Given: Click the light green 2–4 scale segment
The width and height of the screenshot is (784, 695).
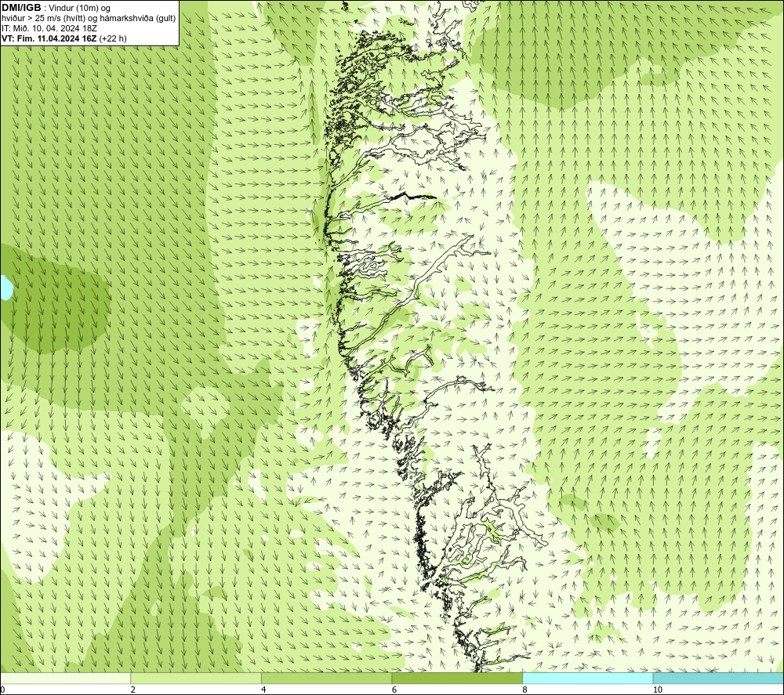Looking at the screenshot, I should coord(196,678).
